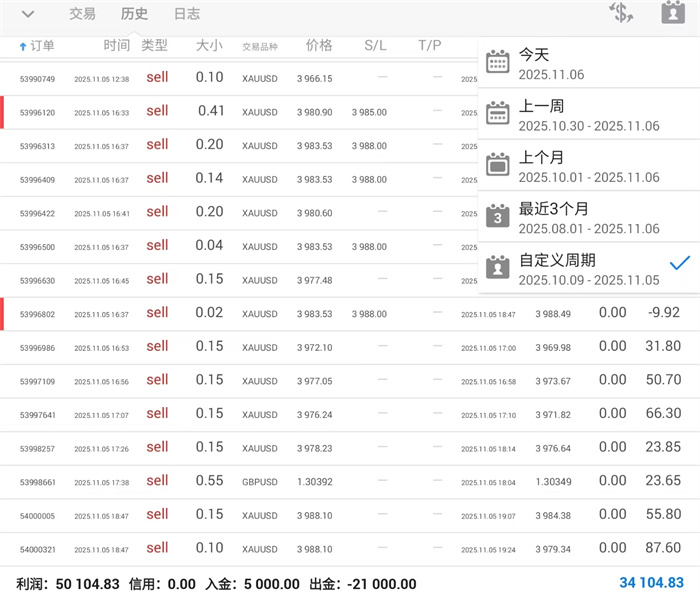
Task: Click the GBPUSD symbol cell
Action: 260,482
